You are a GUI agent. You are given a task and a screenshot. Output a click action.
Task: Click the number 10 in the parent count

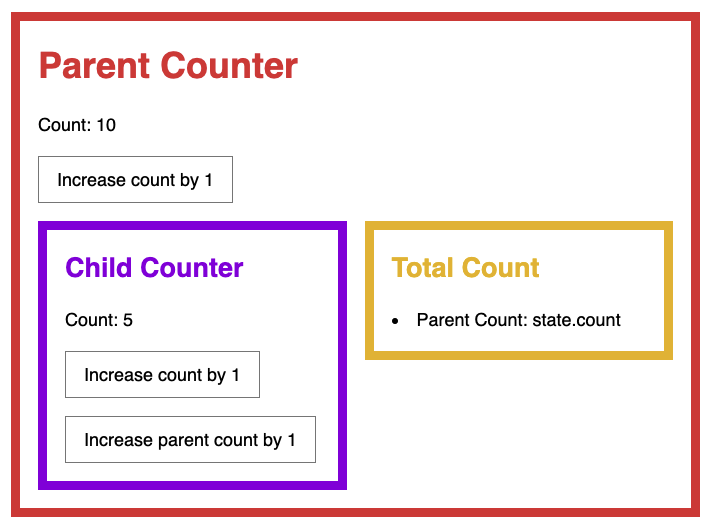pyautogui.click(x=106, y=125)
